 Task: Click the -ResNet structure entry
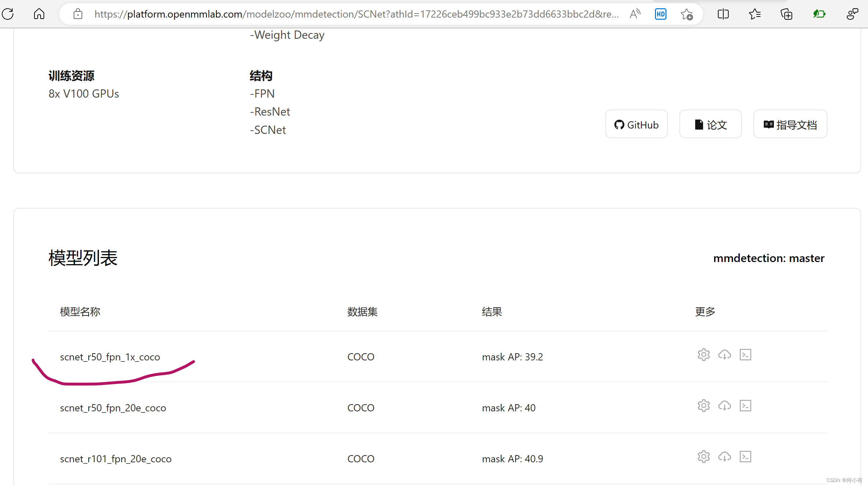[270, 112]
